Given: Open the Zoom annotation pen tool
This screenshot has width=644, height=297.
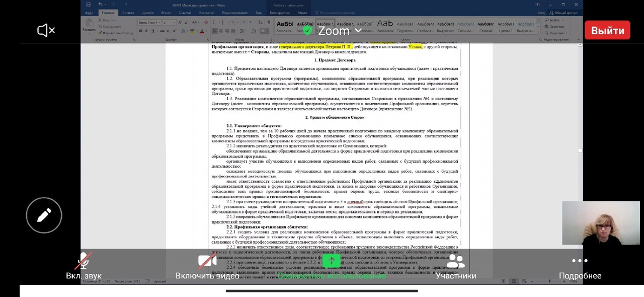Looking at the screenshot, I should click(44, 215).
